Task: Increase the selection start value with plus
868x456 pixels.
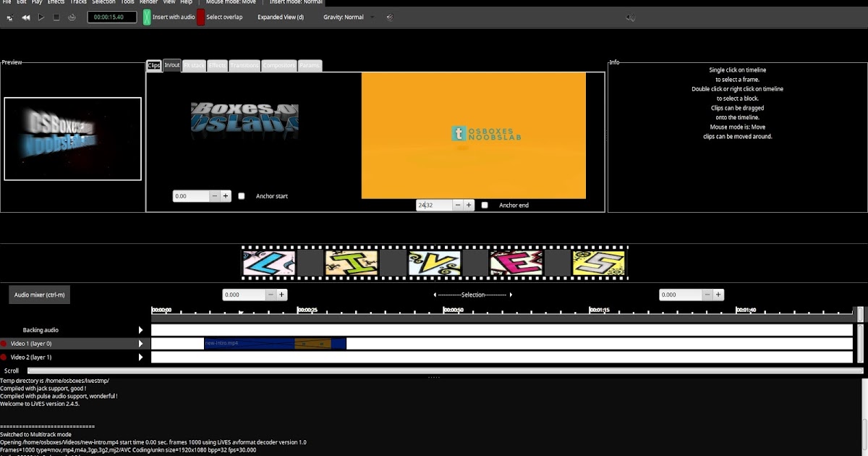Action: [x=282, y=295]
